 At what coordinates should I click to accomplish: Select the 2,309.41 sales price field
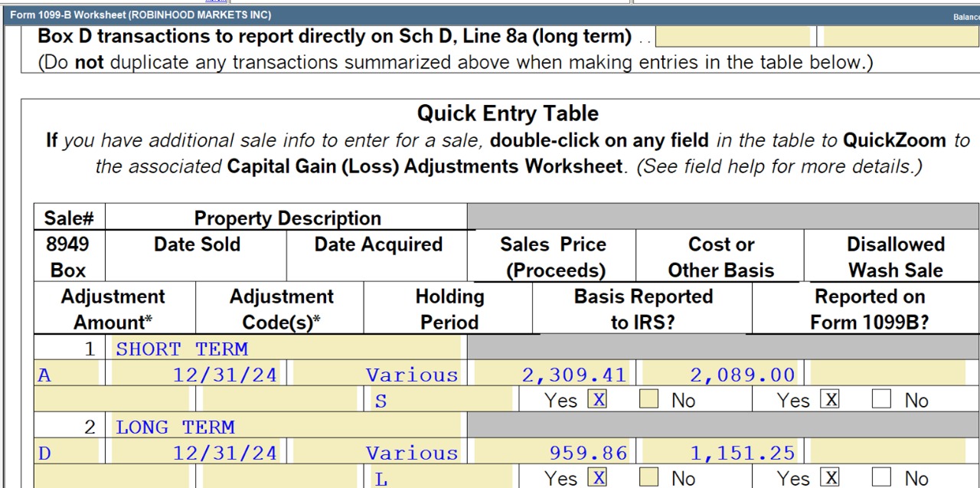pyautogui.click(x=553, y=375)
